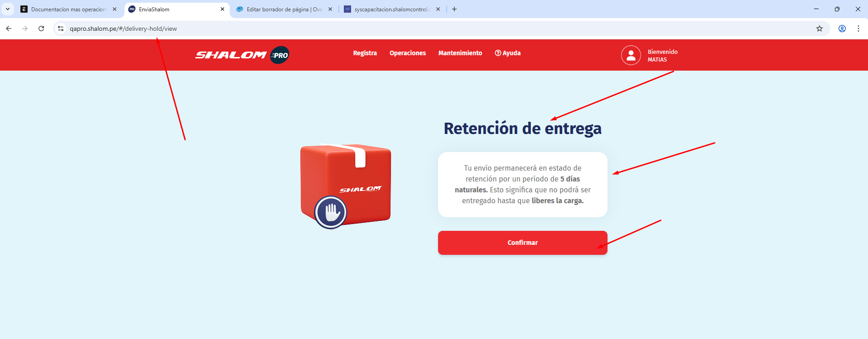
Task: Click the Shalom Pro logo
Action: [242, 55]
